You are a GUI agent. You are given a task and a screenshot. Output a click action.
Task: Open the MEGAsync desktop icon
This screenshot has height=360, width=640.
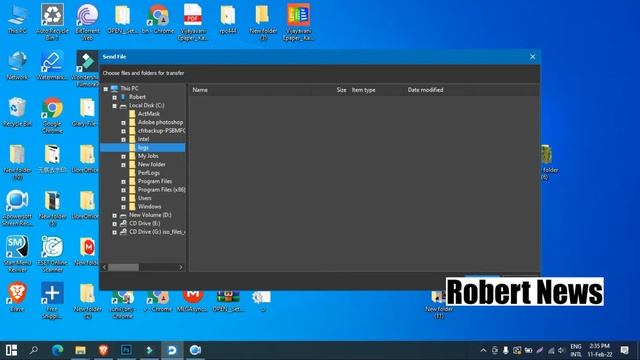(x=193, y=300)
